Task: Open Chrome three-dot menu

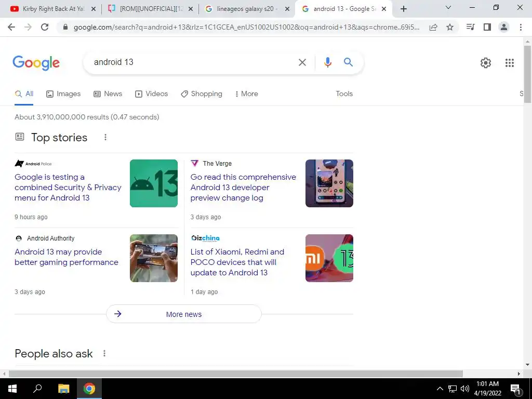Action: click(521, 27)
